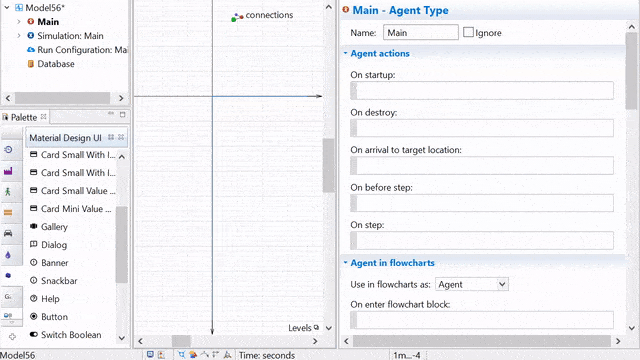Click the Levels icon on canvas
The width and height of the screenshot is (640, 360).
(x=316, y=327)
